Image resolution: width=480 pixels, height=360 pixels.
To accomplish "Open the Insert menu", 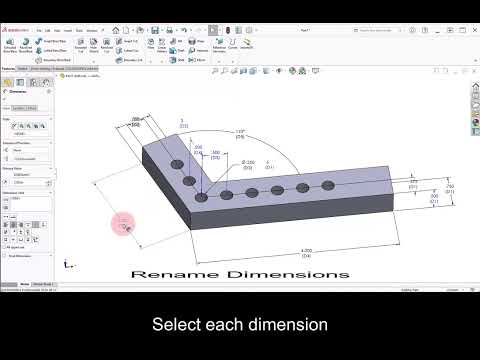I will click(x=68, y=30).
